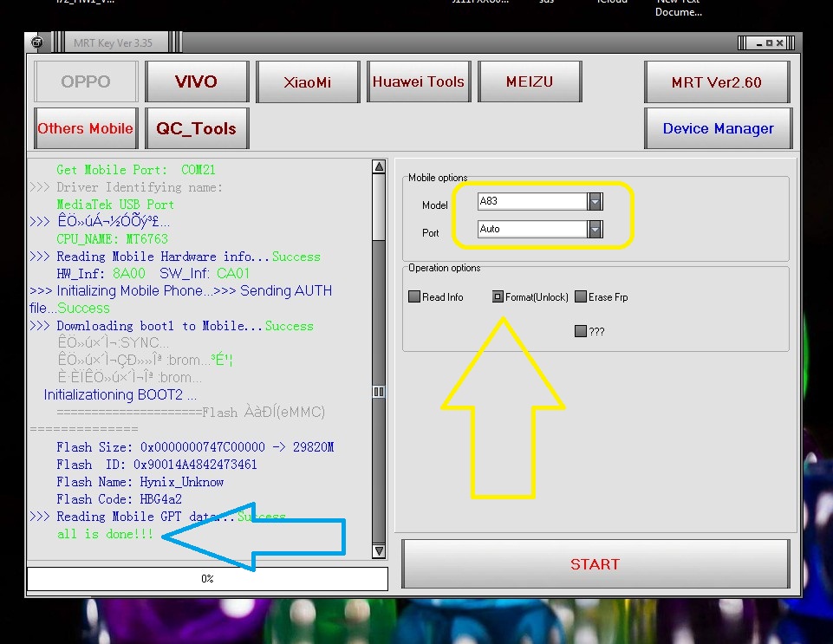Click the 'all is done!!!' log line
833x644 pixels.
105,534
